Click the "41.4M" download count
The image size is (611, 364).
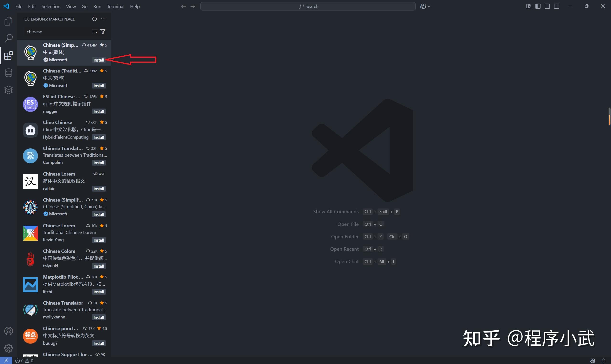coord(92,45)
